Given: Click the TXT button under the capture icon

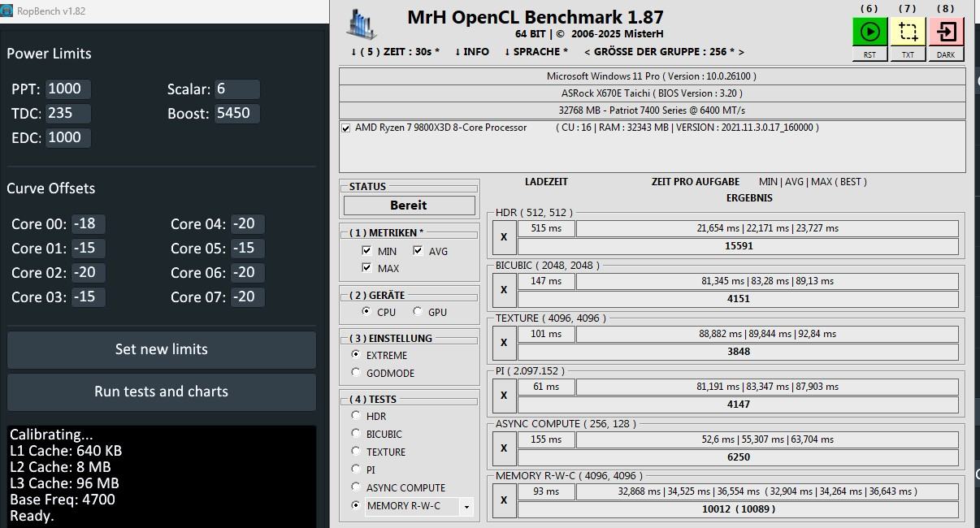Looking at the screenshot, I should point(908,54).
